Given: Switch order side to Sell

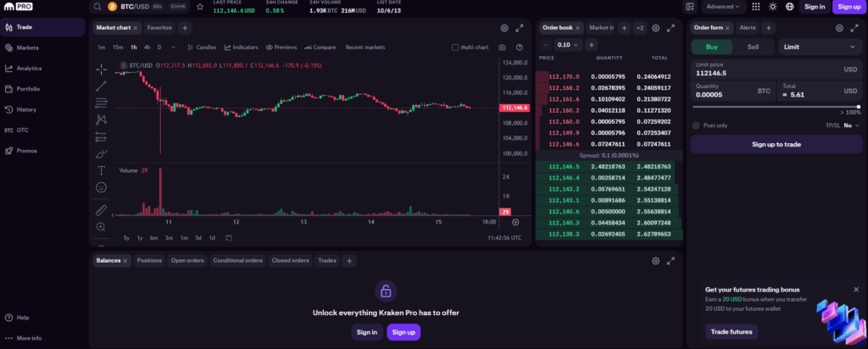Looking at the screenshot, I should tap(753, 47).
